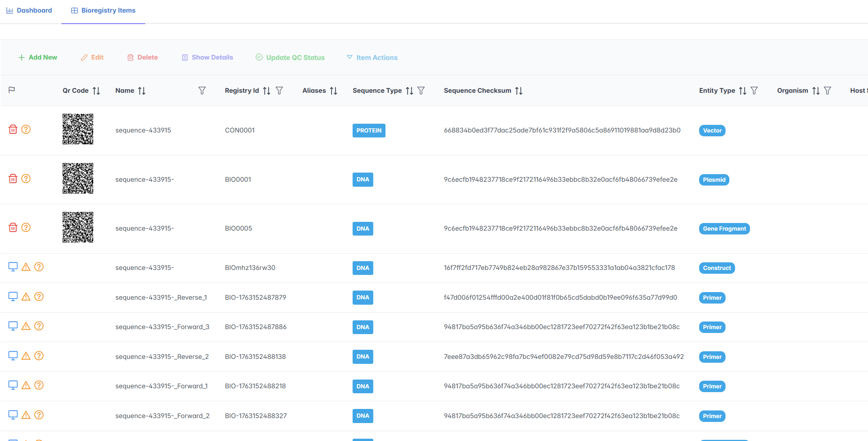Screen dimensions: 868x441
Task: Select registry id CON0001
Action: 240,130
